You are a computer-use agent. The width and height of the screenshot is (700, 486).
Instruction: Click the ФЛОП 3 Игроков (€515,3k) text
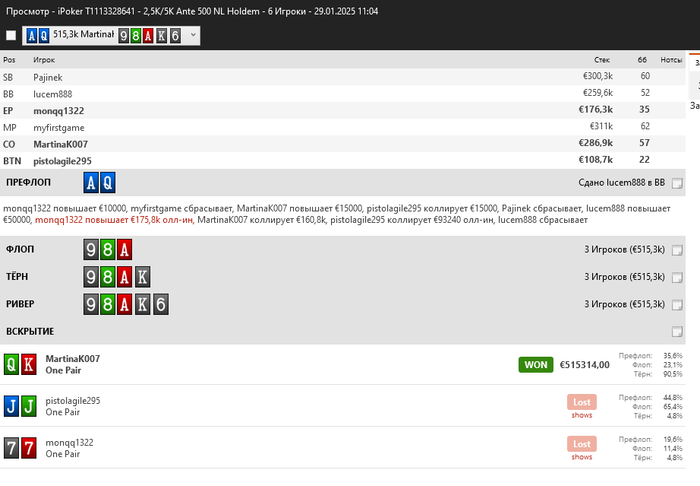(x=625, y=249)
